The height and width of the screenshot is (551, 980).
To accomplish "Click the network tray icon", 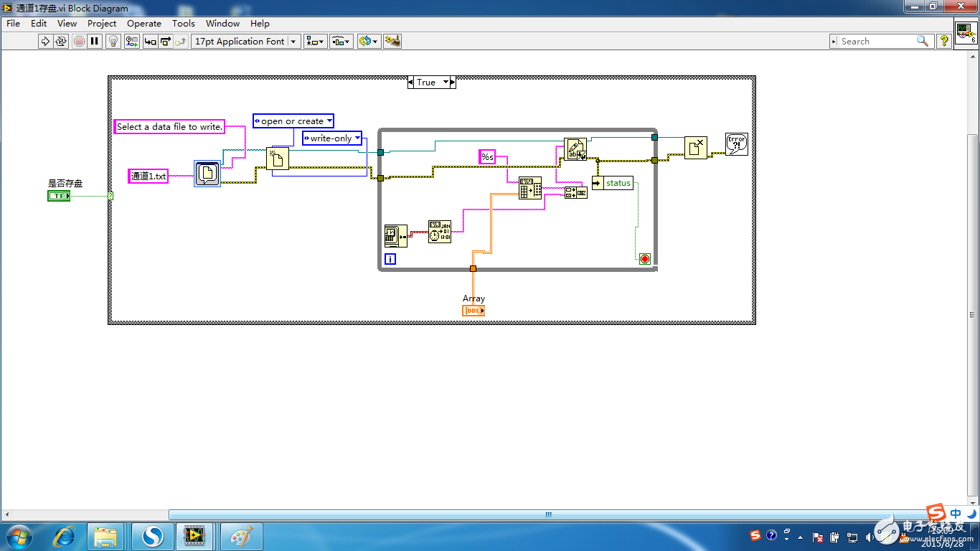I will click(853, 537).
